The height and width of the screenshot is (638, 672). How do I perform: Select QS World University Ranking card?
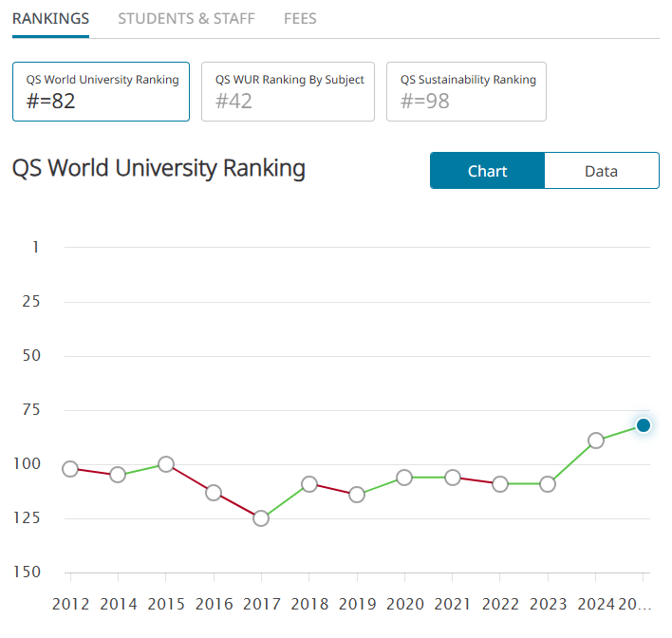click(102, 92)
